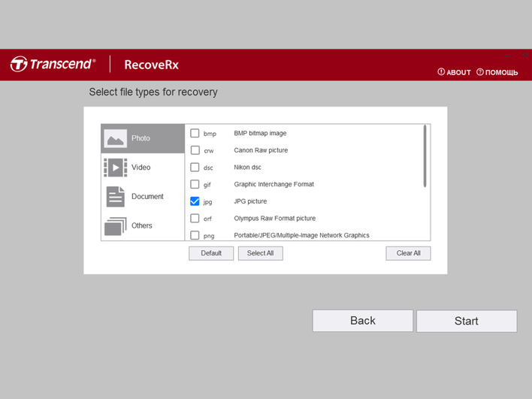Viewport: 532px width, 399px height.
Task: Switch to the Photo tab label
Action: tap(141, 138)
